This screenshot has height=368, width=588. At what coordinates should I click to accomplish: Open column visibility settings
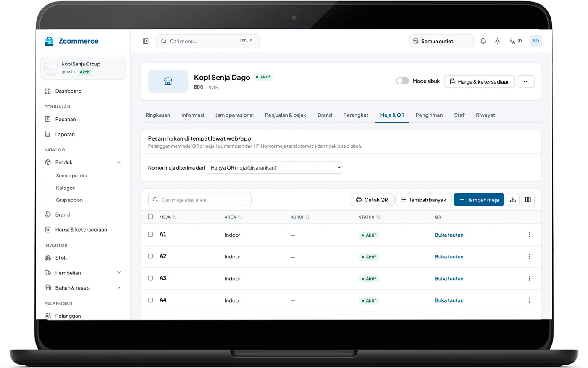[528, 200]
